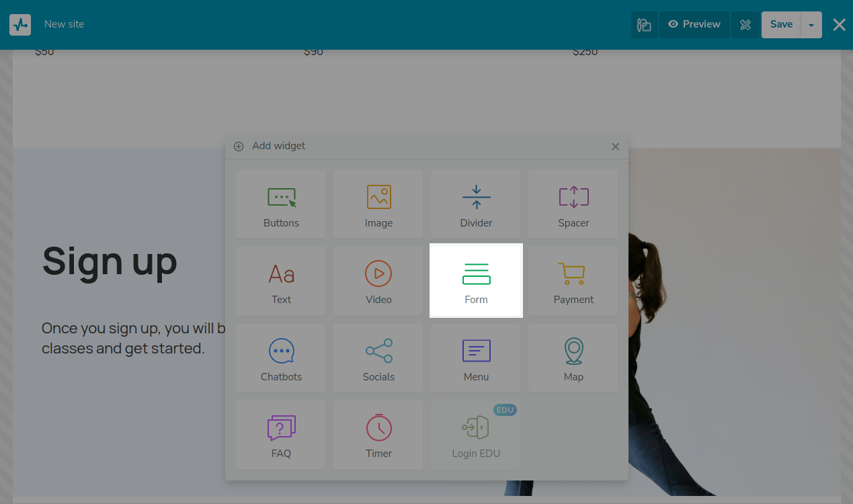Viewport: 853px width, 504px height.
Task: Click the Preview button
Action: [694, 25]
